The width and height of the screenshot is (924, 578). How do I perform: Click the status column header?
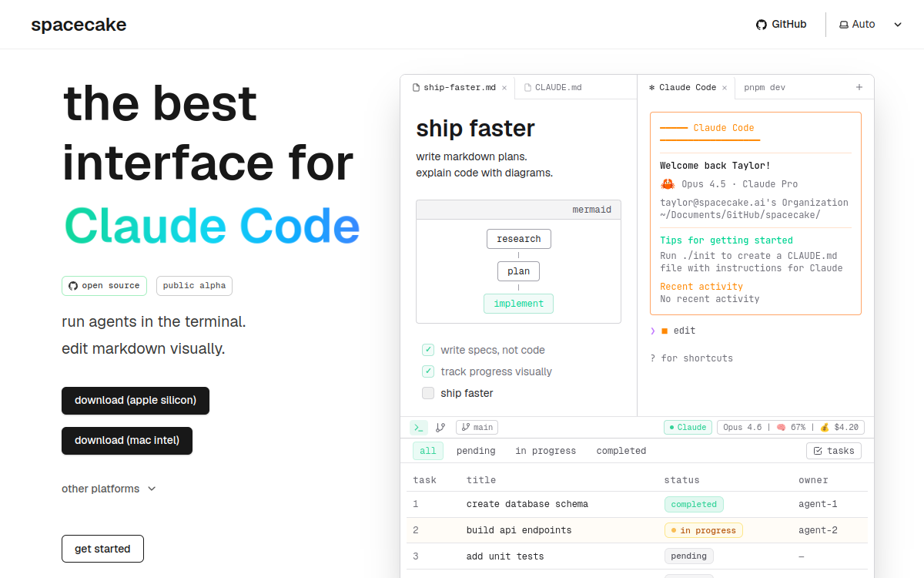click(682, 480)
